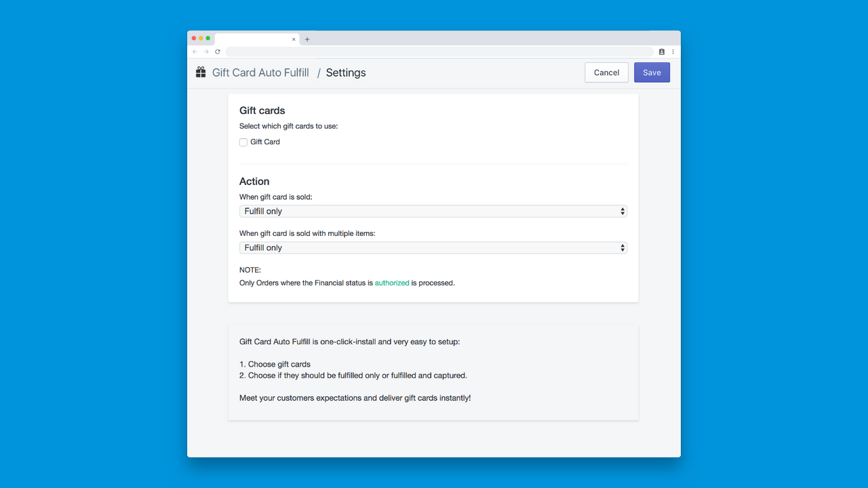Click the 'authorized' status link
868x488 pixels.
pyautogui.click(x=392, y=283)
